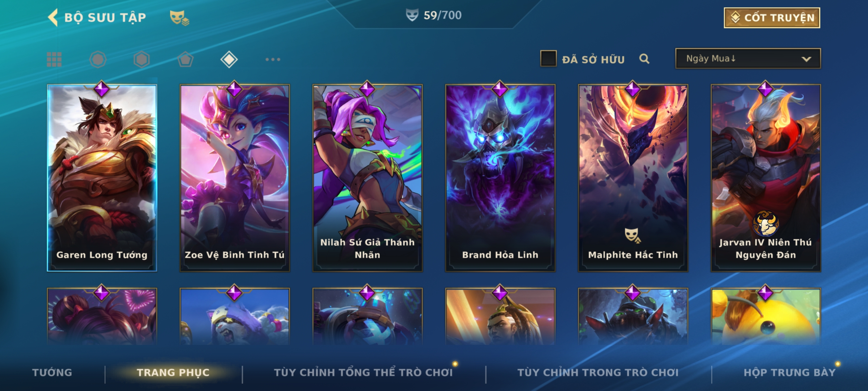Switch to the Tướng tab
The image size is (868, 391).
pos(52,373)
